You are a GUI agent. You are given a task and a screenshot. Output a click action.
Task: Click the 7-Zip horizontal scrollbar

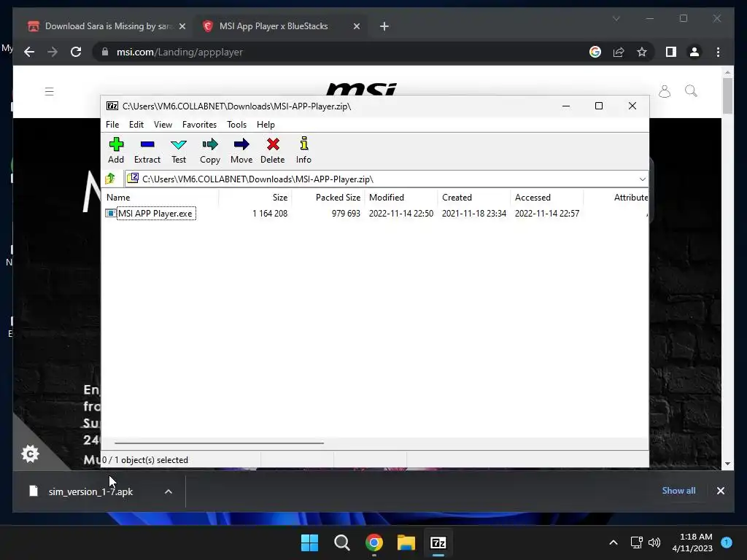[219, 443]
